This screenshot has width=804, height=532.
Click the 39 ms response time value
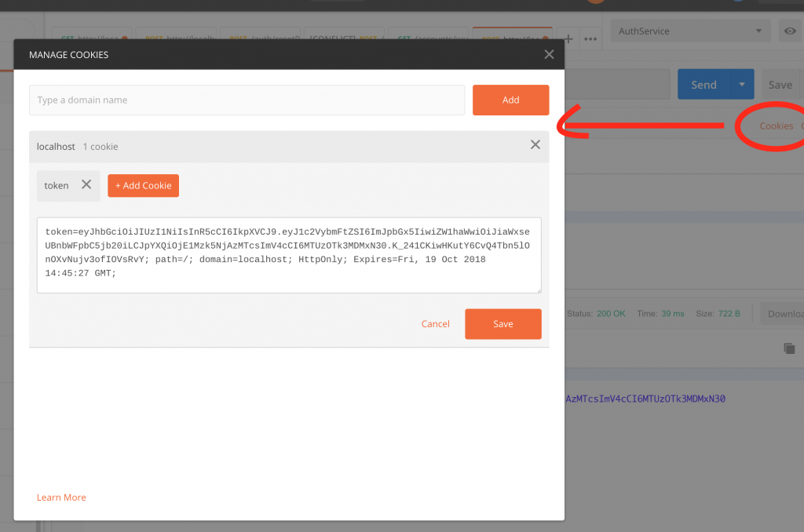(x=673, y=314)
